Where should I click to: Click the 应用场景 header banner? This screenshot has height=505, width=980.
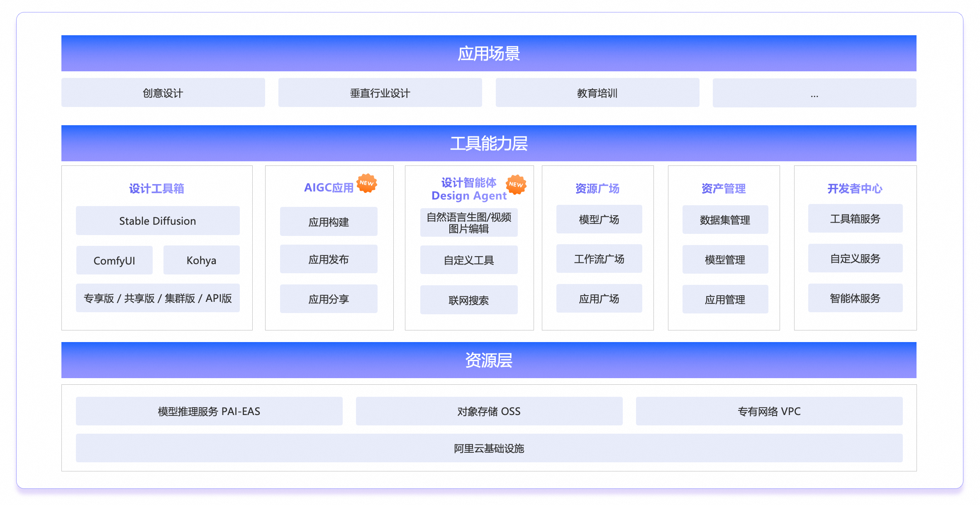point(489,53)
